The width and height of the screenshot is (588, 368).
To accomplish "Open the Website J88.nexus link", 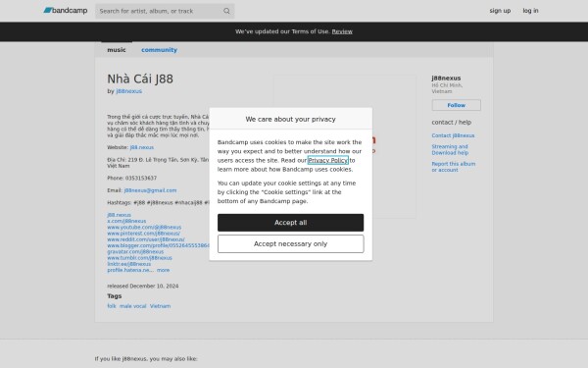I will click(142, 147).
